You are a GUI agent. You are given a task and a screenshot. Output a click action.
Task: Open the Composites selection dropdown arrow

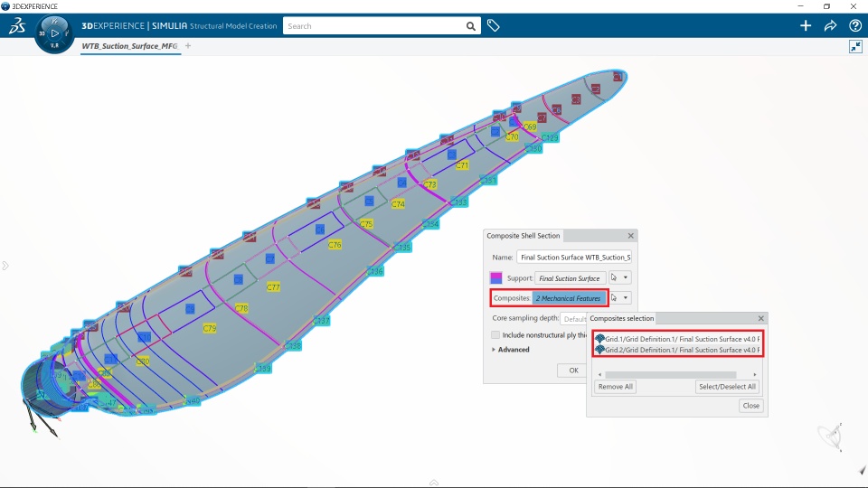point(626,297)
